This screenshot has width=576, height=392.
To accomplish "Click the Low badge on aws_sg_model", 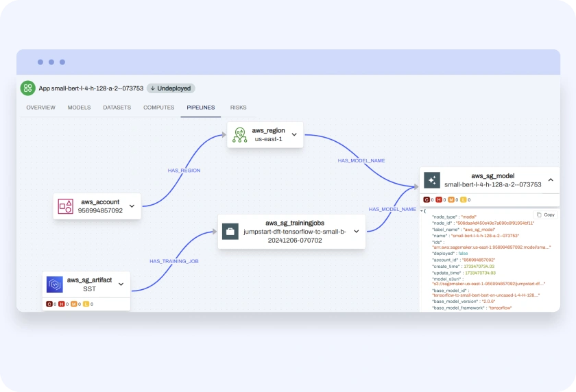I will click(464, 199).
